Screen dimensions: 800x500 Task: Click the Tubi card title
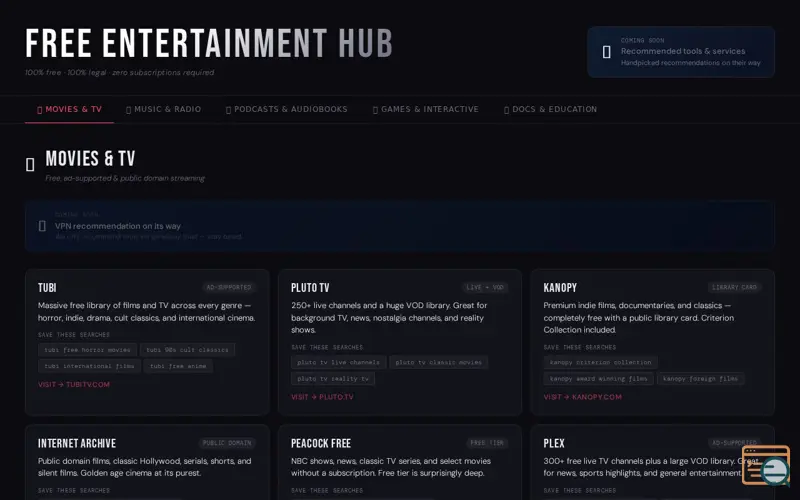(x=47, y=288)
